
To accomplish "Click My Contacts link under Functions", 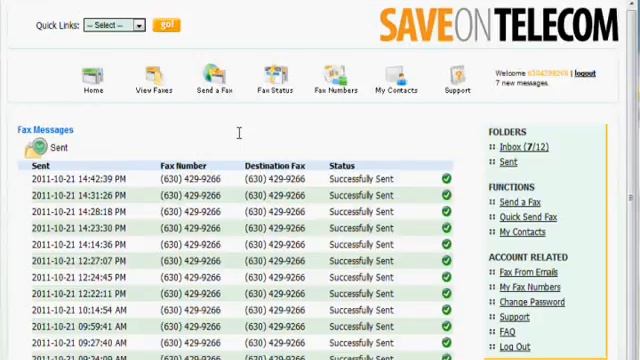I will point(522,232).
